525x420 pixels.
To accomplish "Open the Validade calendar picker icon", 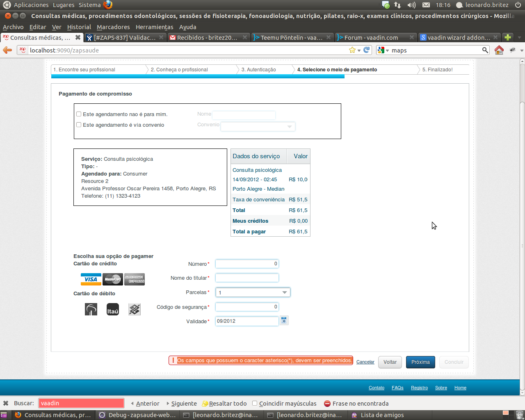I will point(284,321).
